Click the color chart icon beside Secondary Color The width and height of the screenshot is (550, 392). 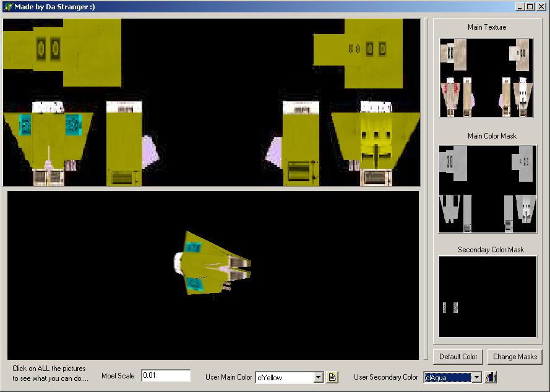coord(491,377)
